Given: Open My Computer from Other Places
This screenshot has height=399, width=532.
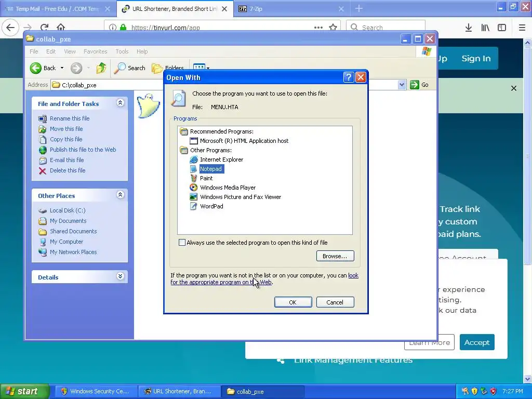Looking at the screenshot, I should pyautogui.click(x=66, y=242).
